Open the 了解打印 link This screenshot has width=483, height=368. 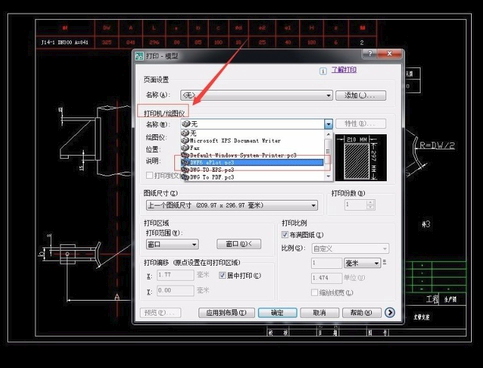(344, 70)
